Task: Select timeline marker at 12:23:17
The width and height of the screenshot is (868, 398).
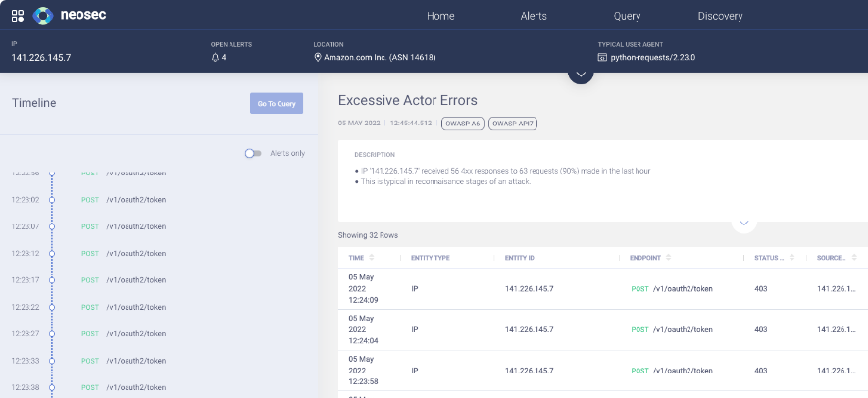Action: pos(52,280)
